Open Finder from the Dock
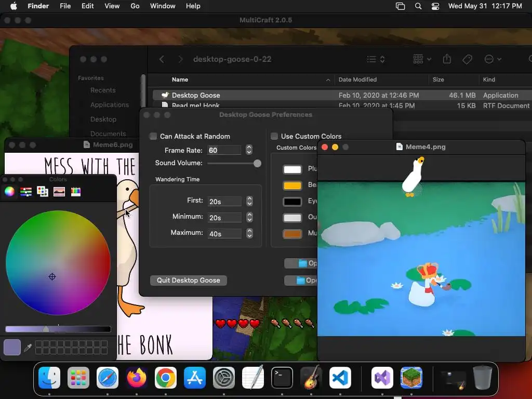Viewport: 532px width, 399px height. click(x=49, y=378)
